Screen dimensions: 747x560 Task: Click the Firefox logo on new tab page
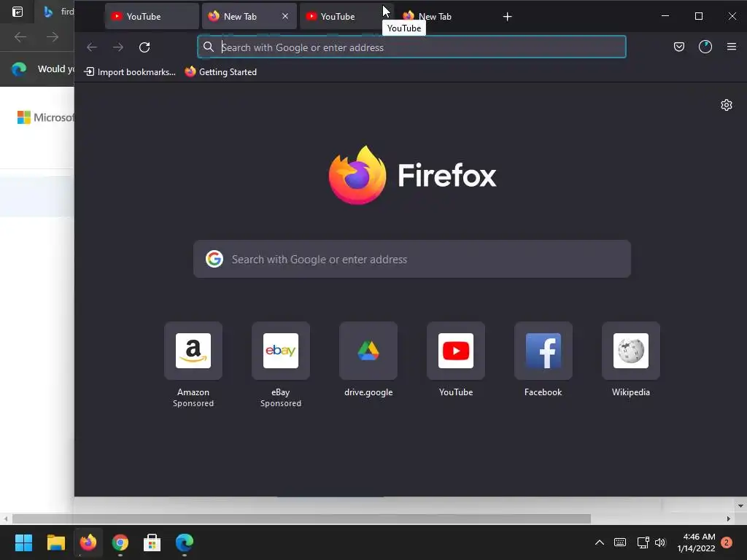click(412, 175)
